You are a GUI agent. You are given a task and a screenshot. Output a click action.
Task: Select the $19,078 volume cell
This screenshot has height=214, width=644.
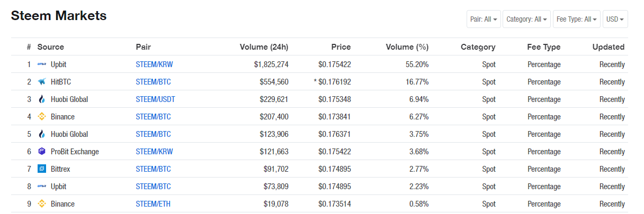click(x=276, y=204)
